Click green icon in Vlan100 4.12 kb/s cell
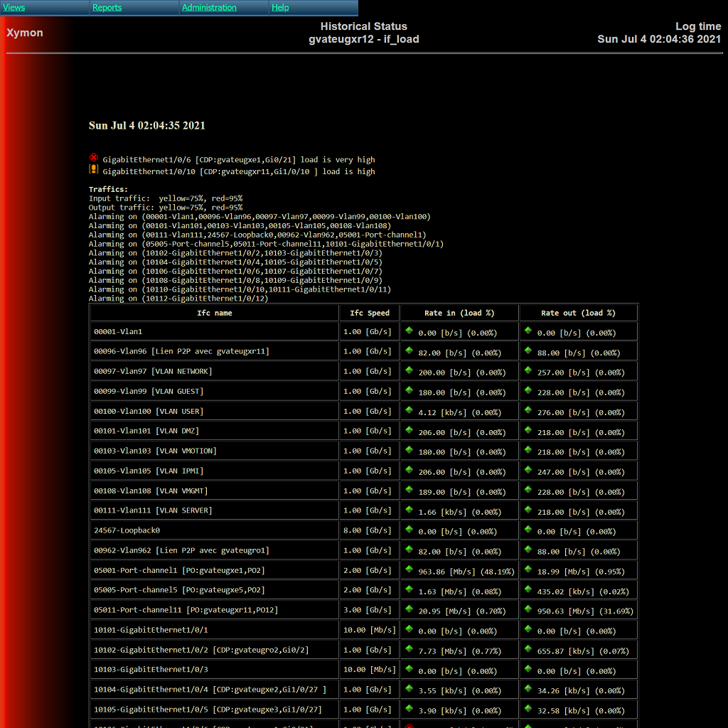Viewport: 728px width, 728px height. point(409,409)
